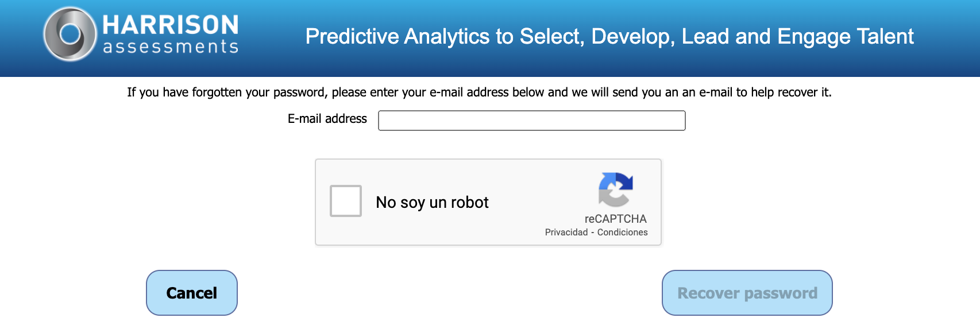
Task: Click the "No soy un robot" label
Action: pos(432,202)
